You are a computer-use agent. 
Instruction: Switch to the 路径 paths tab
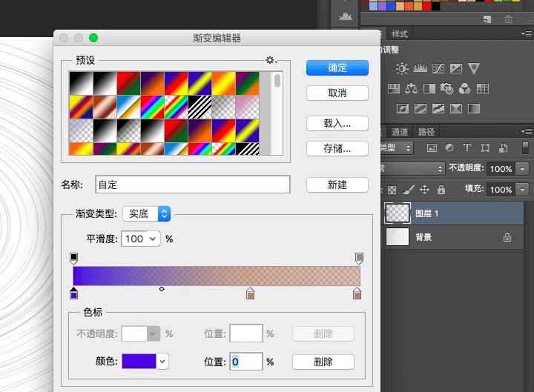(426, 132)
